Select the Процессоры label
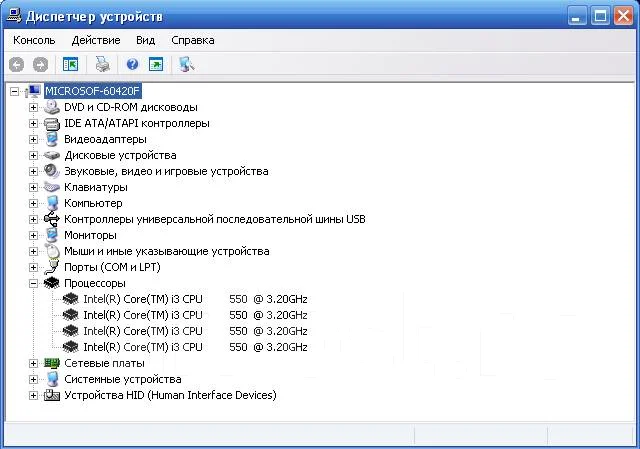Image resolution: width=640 pixels, height=449 pixels. (95, 283)
